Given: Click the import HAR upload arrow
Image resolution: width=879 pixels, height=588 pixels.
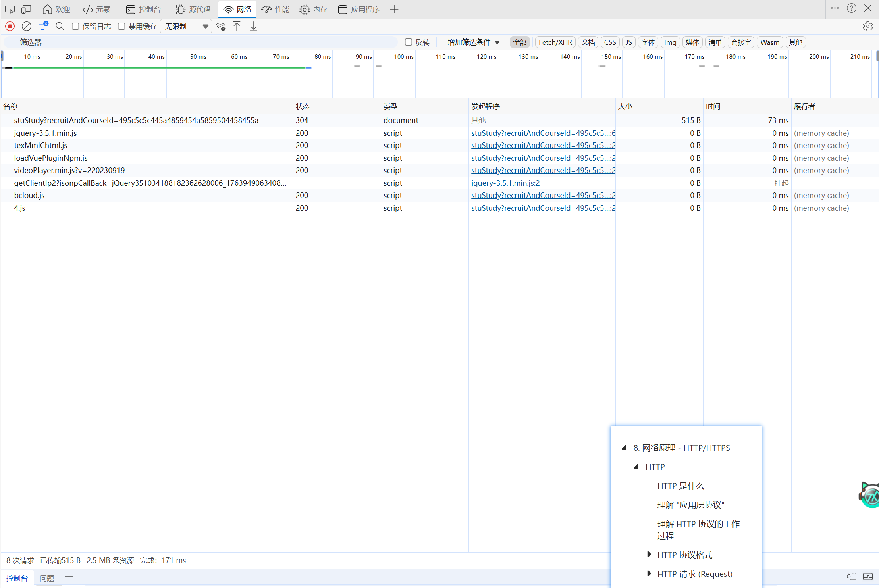Looking at the screenshot, I should click(237, 27).
